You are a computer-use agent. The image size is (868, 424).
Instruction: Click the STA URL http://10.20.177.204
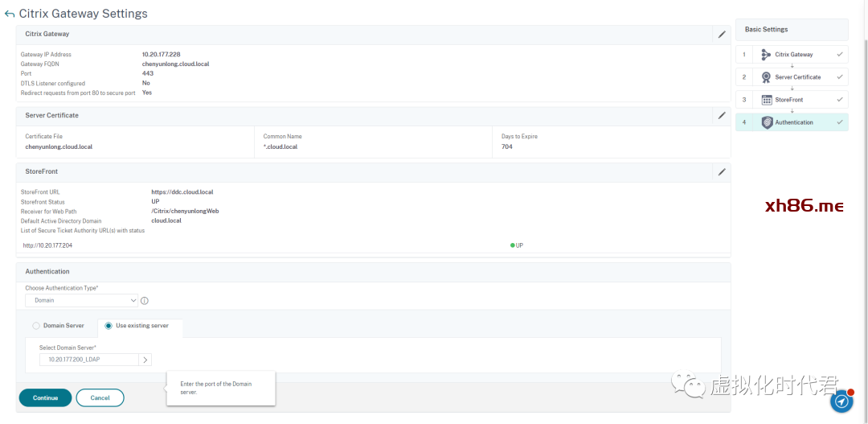point(47,245)
